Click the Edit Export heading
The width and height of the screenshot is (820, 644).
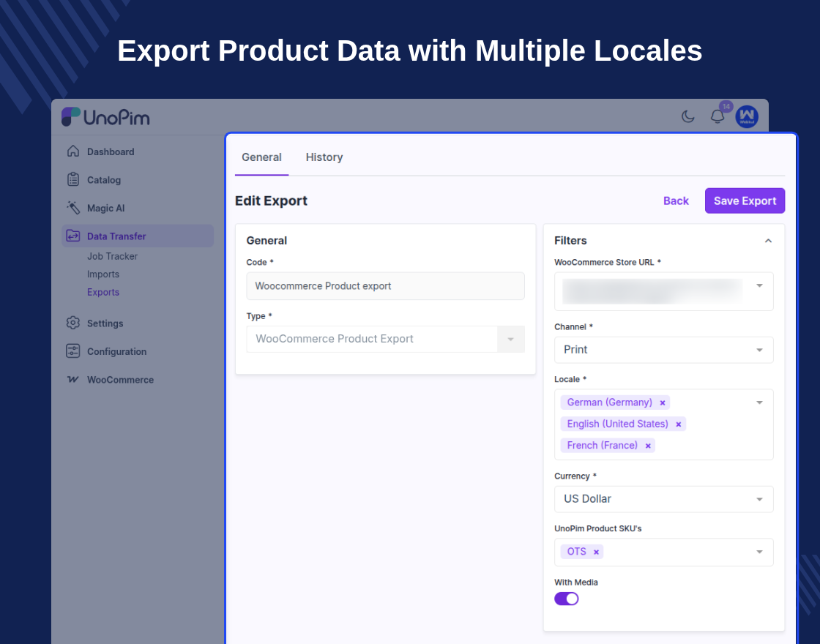(x=271, y=201)
